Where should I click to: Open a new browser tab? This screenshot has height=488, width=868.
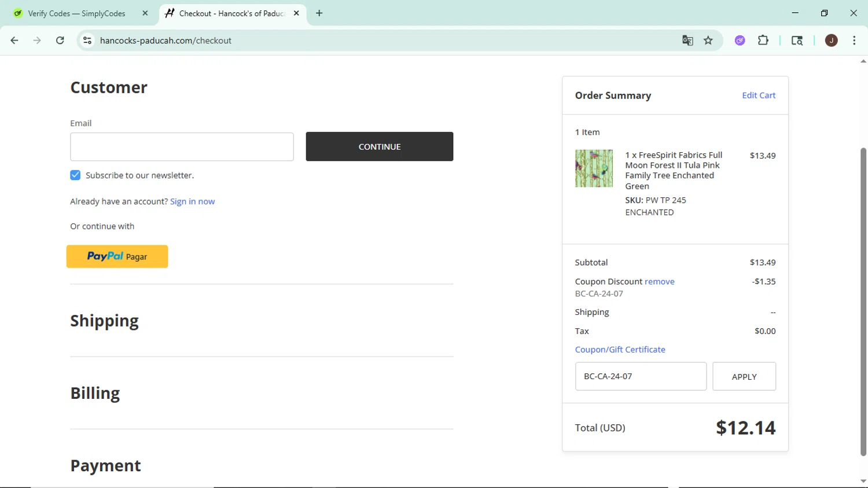319,13
